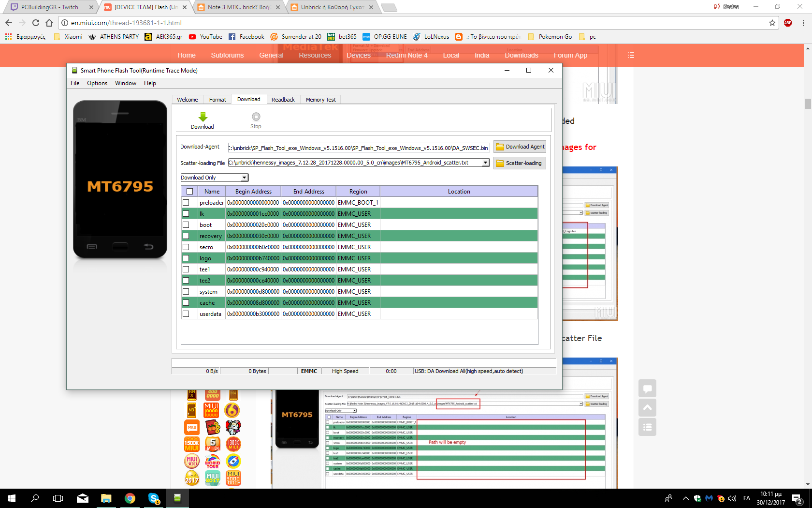Viewport: 812px width, 508px height.
Task: Open the Downloads link in forum navigation
Action: pyautogui.click(x=521, y=55)
